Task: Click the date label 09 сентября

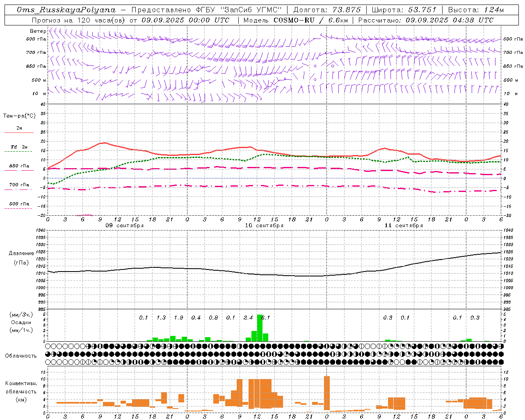Action: click(x=125, y=226)
